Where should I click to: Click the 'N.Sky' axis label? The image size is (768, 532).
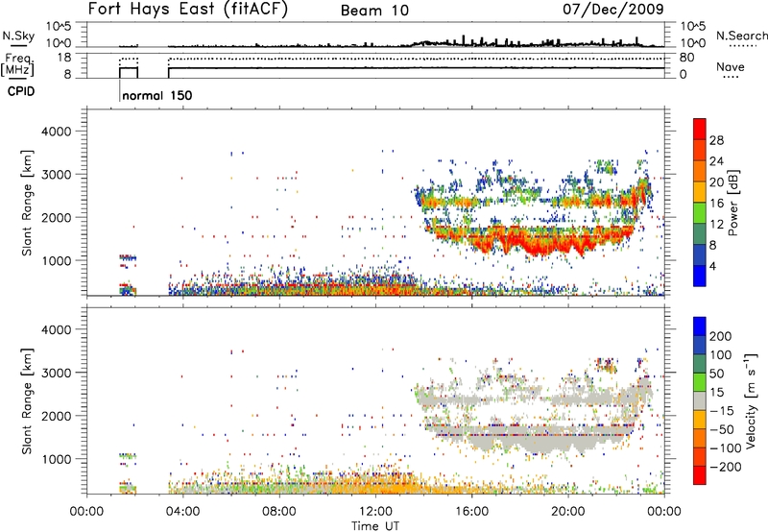tap(18, 36)
